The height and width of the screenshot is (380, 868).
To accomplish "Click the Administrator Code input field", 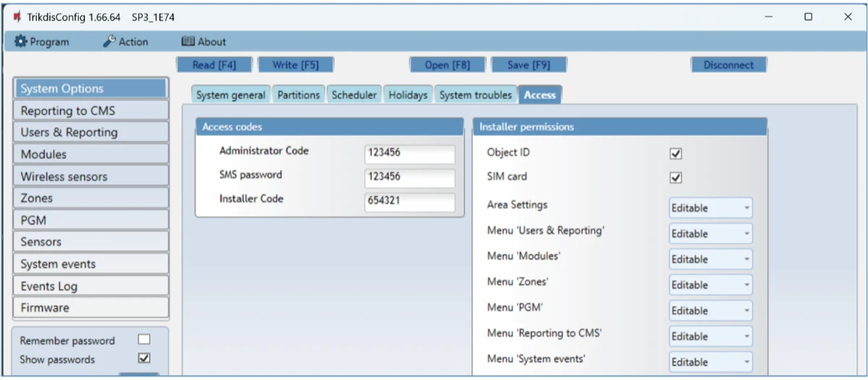I will pyautogui.click(x=409, y=154).
